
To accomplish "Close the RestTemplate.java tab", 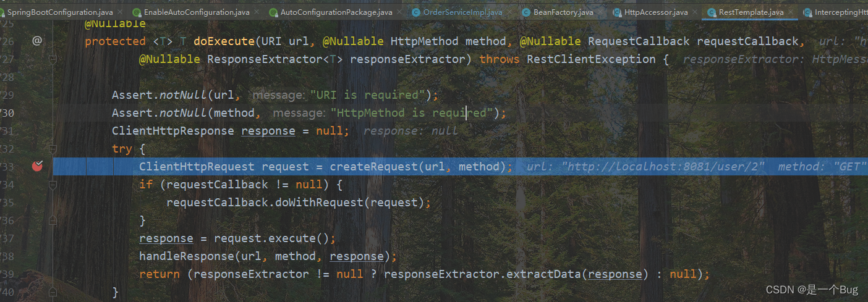I will [x=791, y=12].
